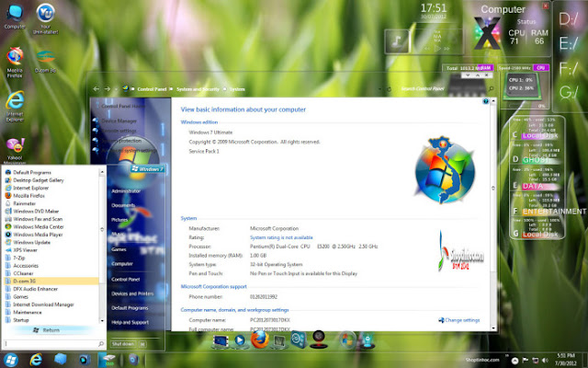
Task: Click the Start menu search magnifier
Action: (100, 343)
